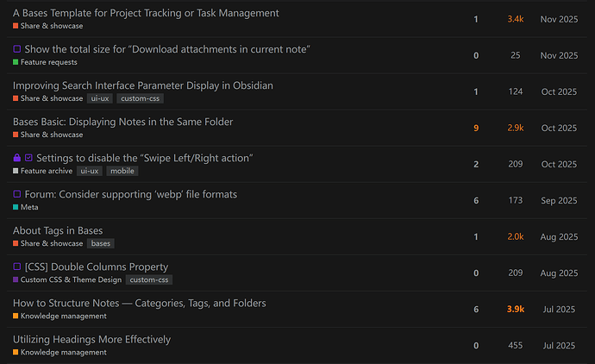Viewport: 595px width, 364px height.
Task: Open "Bases Basic: Displaying Notes in the Same Folder"
Action: pos(122,122)
